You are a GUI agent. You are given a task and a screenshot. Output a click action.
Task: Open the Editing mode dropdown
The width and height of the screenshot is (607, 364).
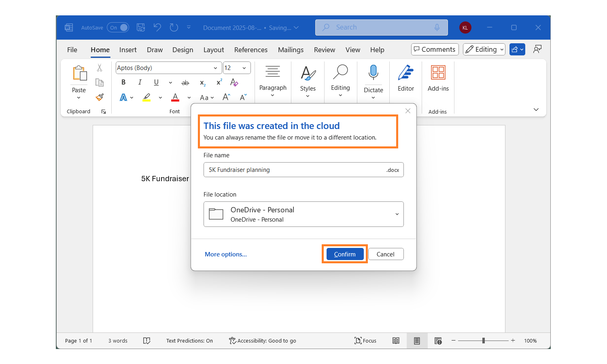(x=484, y=49)
